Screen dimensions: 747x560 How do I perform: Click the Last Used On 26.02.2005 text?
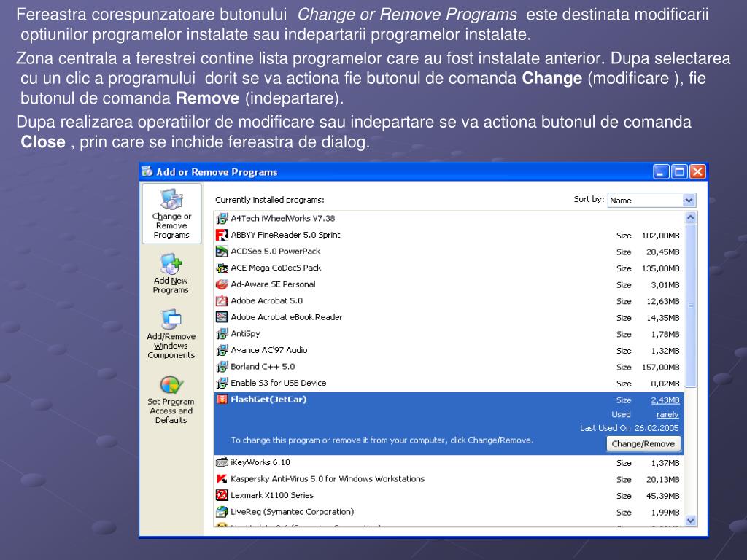[630, 428]
